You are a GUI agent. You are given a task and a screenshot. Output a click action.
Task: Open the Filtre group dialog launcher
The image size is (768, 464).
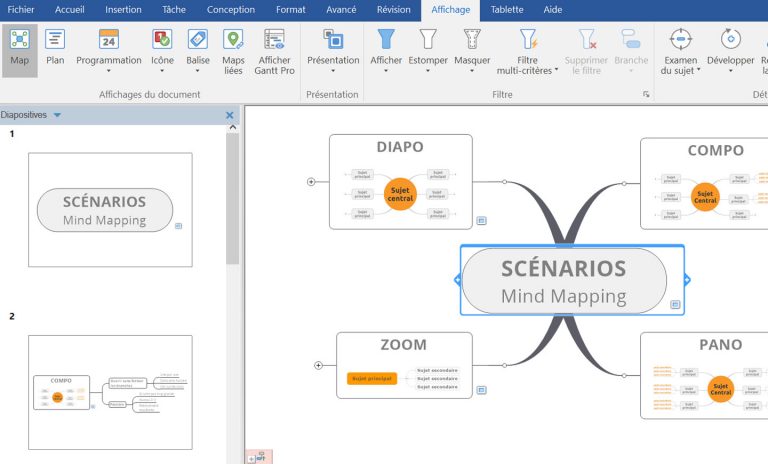click(646, 94)
